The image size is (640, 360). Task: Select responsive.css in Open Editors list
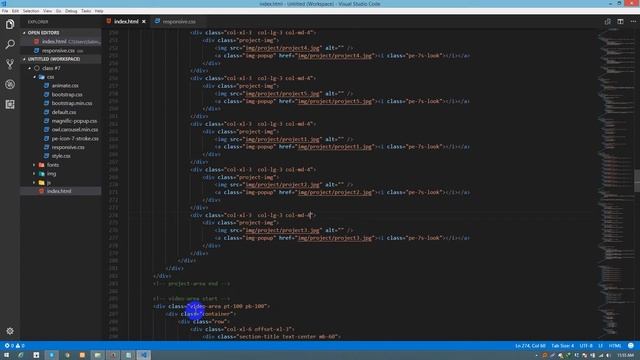point(61,51)
